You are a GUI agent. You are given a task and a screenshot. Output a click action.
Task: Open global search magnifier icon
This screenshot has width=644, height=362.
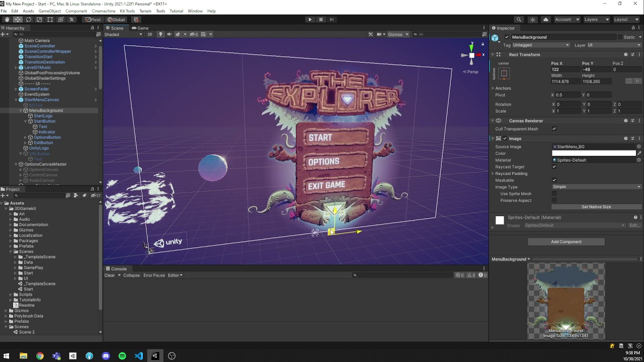tap(519, 20)
